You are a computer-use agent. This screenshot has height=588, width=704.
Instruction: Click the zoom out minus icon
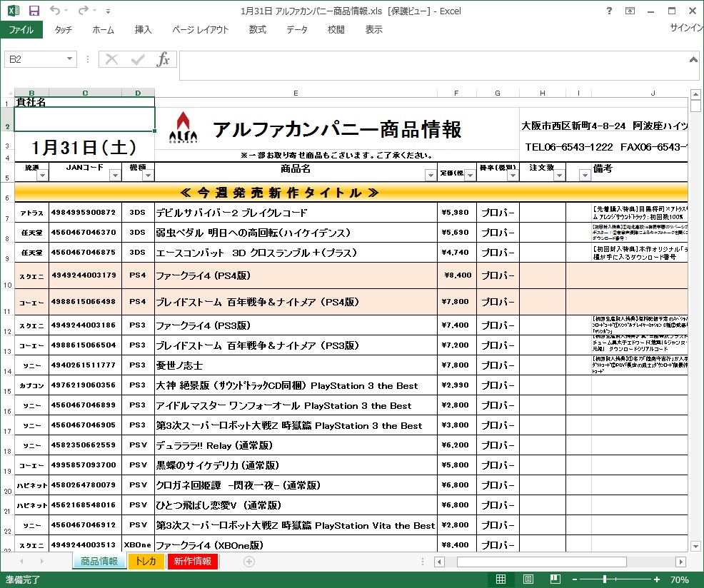click(575, 579)
